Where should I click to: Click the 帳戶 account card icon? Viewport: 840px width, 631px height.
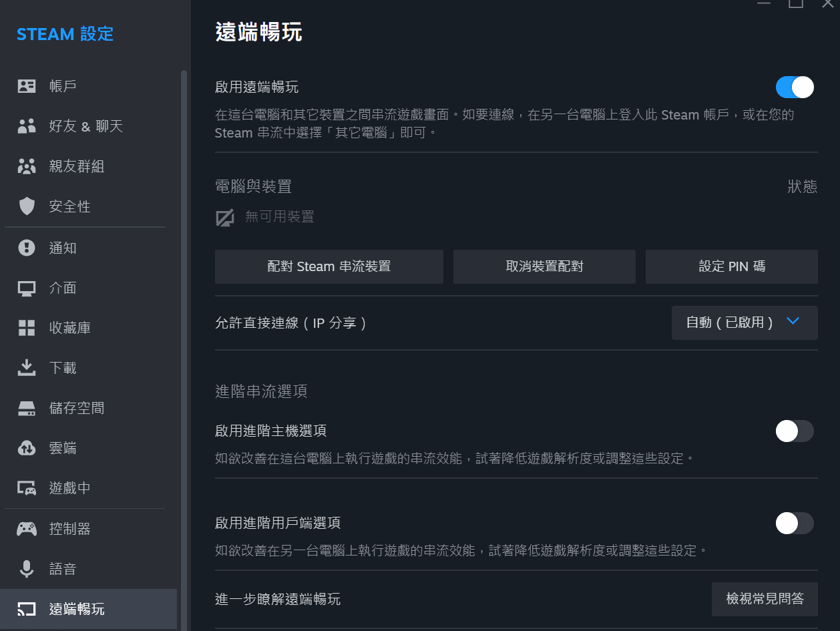[27, 86]
